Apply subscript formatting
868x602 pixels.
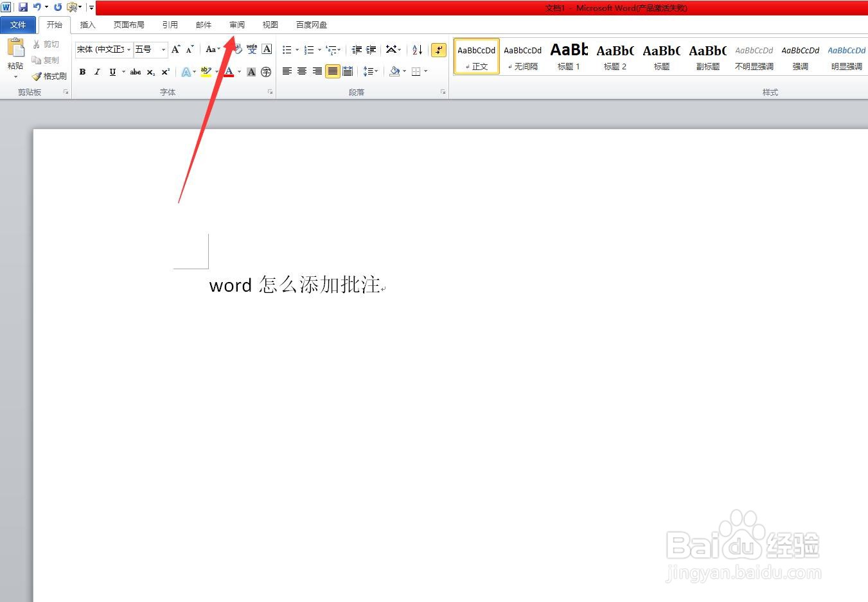click(151, 72)
